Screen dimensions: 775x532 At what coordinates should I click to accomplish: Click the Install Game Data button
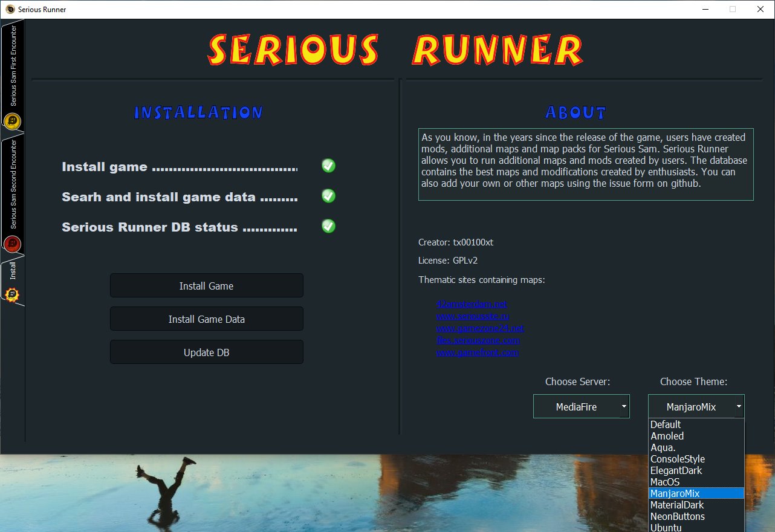[x=206, y=319]
